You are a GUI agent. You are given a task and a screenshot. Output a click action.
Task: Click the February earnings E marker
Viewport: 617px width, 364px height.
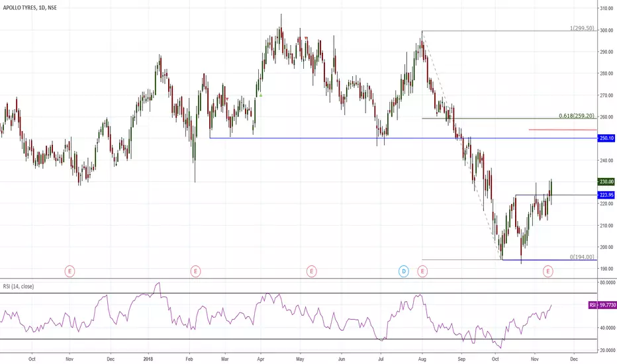(x=195, y=271)
